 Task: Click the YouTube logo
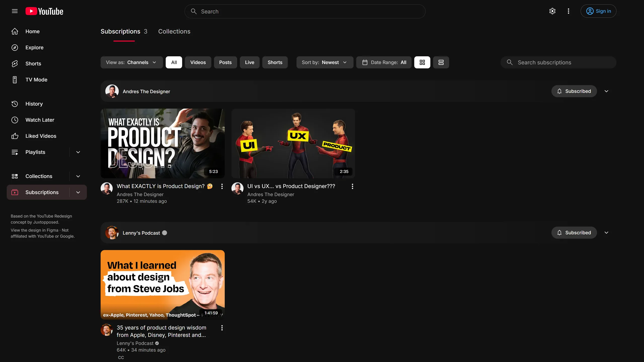[44, 11]
